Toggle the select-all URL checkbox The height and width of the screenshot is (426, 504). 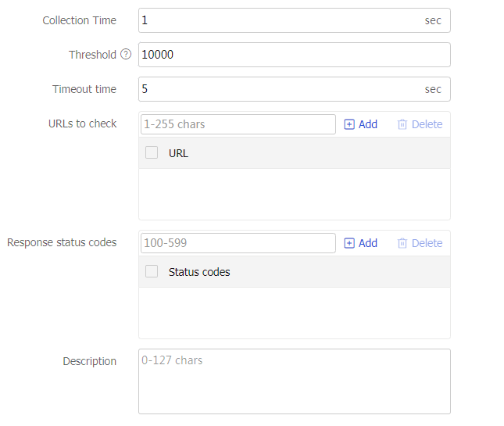152,153
